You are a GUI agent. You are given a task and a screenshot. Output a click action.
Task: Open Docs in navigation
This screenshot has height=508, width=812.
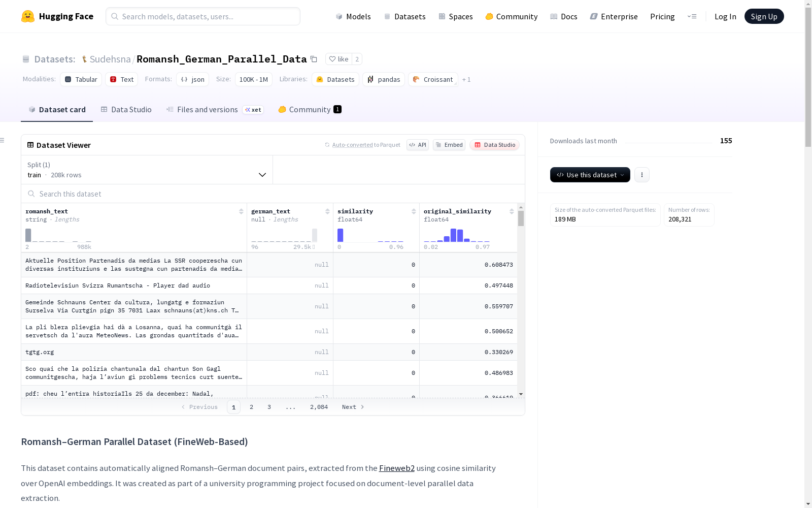coord(564,16)
